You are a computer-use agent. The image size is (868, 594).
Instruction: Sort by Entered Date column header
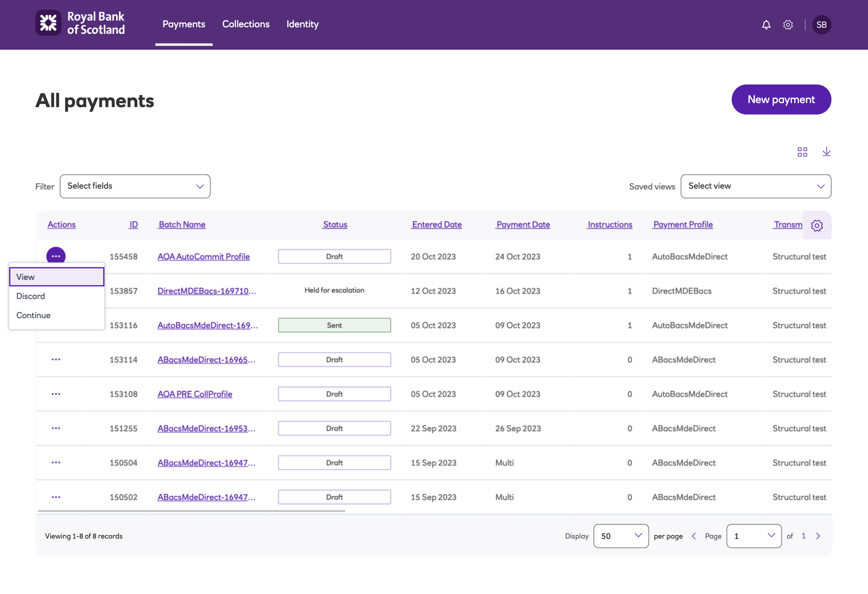[436, 224]
